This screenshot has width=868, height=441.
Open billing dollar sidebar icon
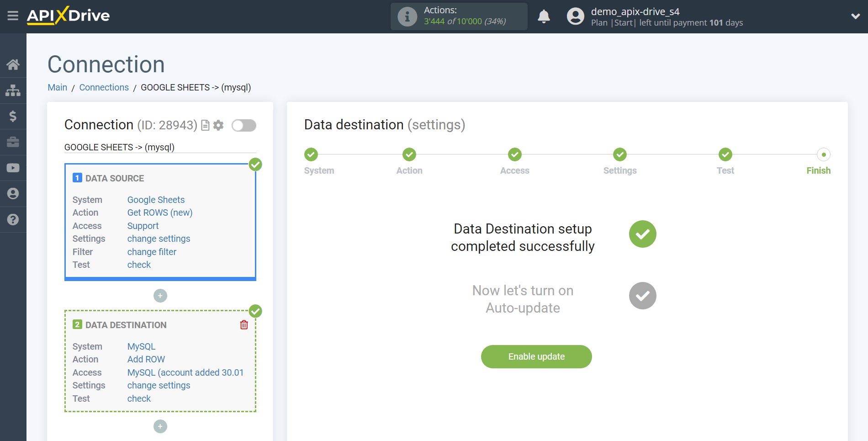pyautogui.click(x=13, y=116)
